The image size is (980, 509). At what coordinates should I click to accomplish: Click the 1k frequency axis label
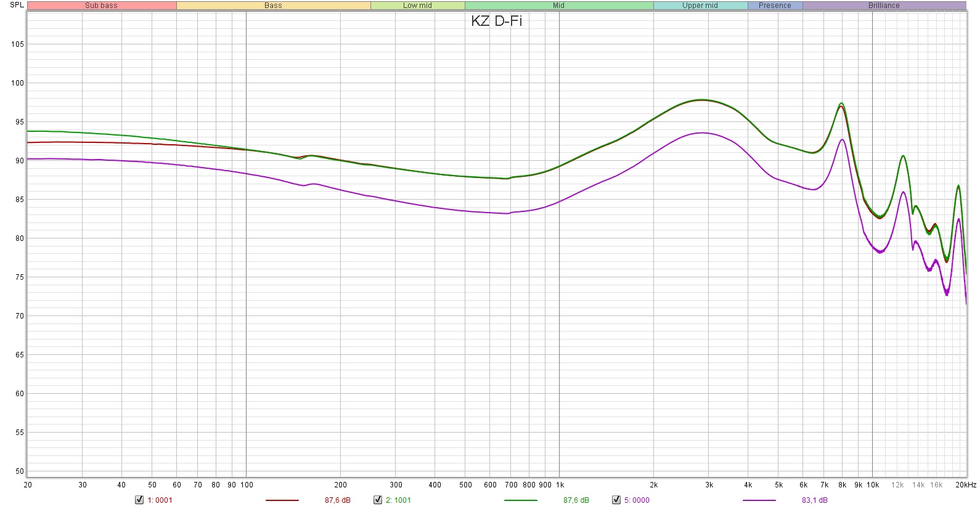tap(560, 485)
